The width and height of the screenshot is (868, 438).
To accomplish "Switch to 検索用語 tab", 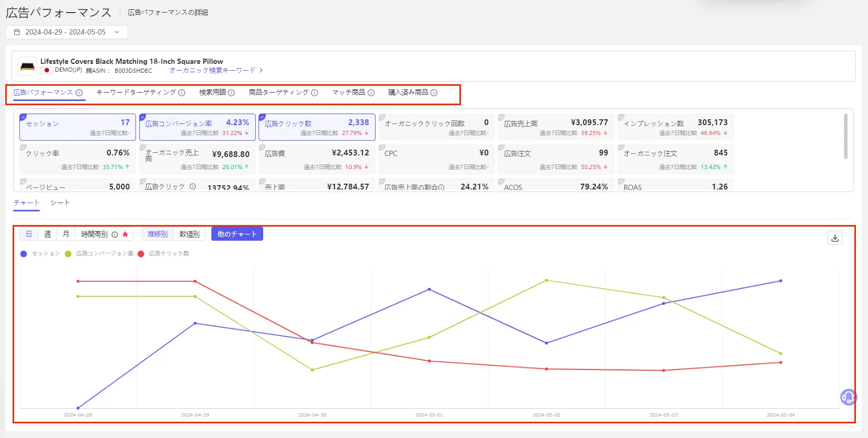I will (x=212, y=93).
